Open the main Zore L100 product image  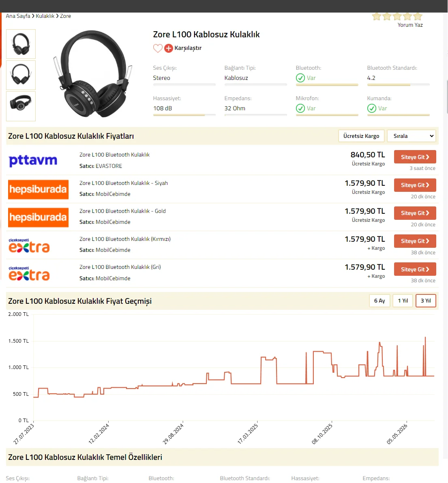(93, 74)
